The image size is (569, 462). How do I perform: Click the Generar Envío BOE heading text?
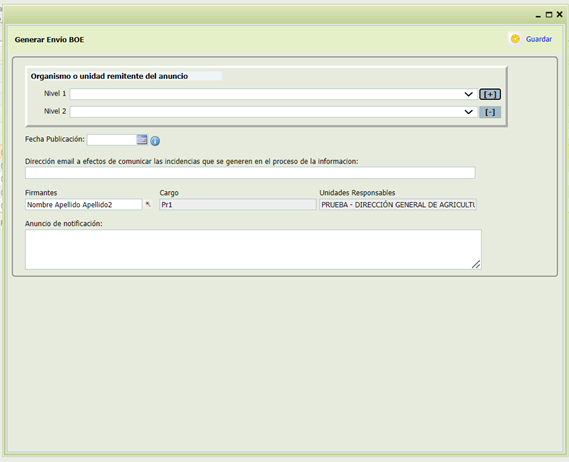click(49, 40)
